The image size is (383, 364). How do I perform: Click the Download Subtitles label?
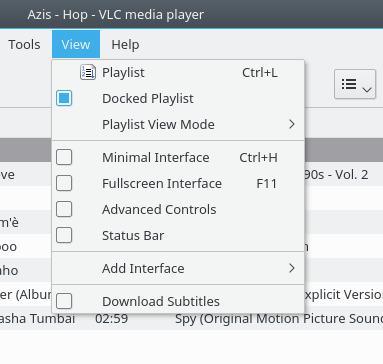tap(161, 301)
